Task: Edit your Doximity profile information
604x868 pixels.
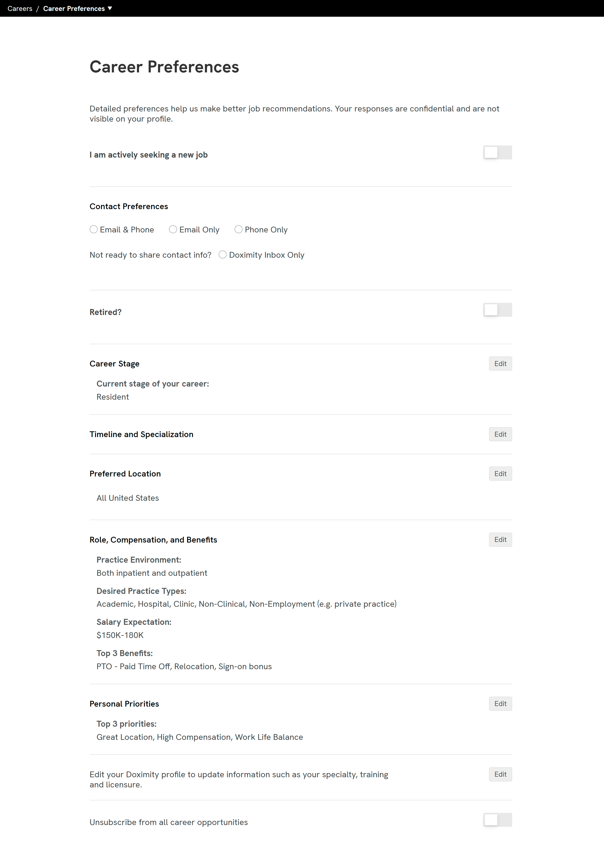Action: [500, 775]
